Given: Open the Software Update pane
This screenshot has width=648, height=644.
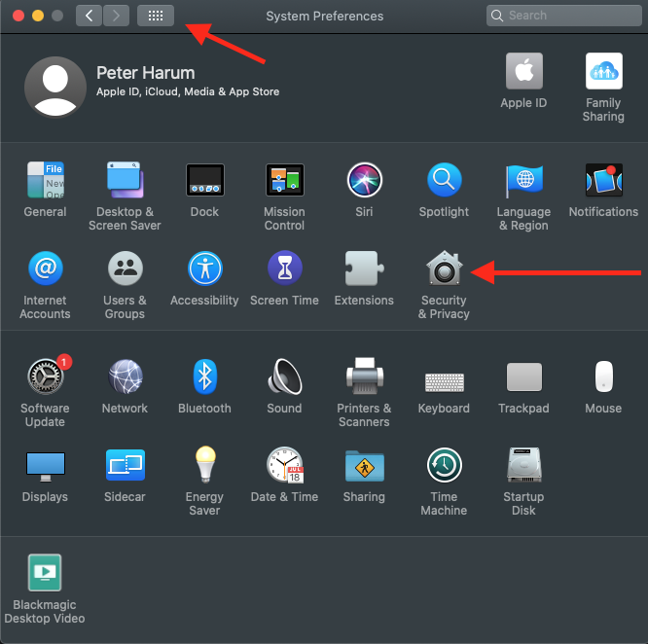Looking at the screenshot, I should tap(45, 376).
